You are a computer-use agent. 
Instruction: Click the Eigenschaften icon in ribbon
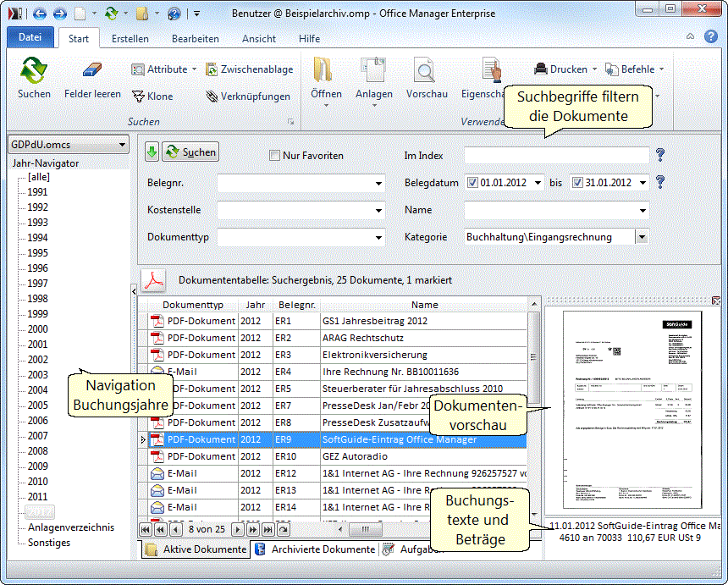pyautogui.click(x=491, y=69)
